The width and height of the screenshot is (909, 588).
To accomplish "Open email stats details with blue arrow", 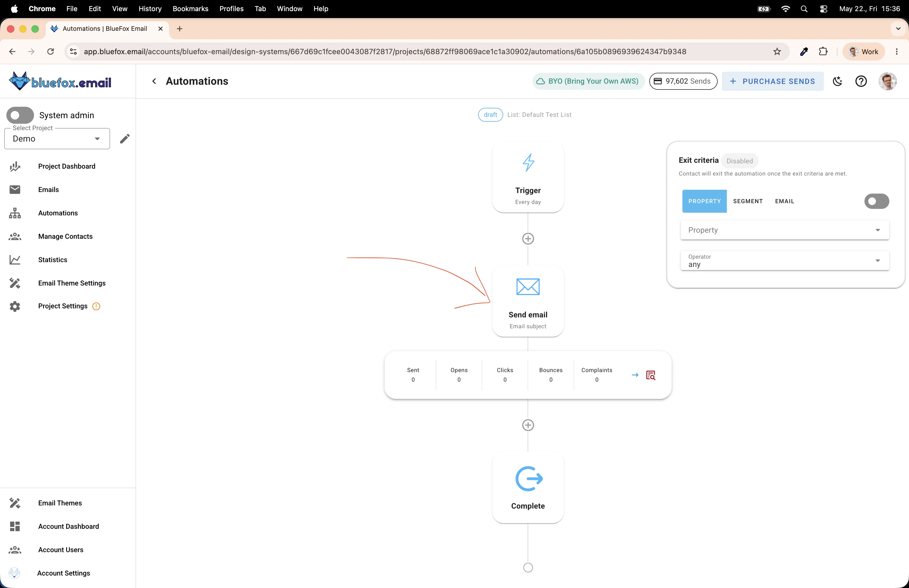I will tap(635, 375).
